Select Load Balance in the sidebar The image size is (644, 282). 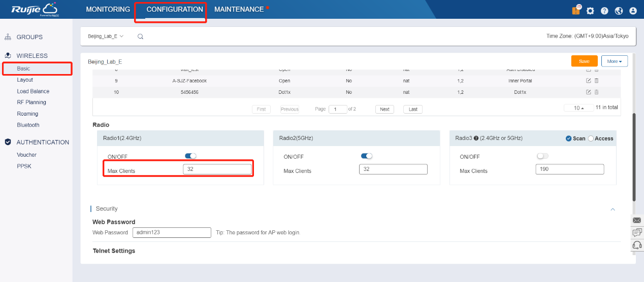(x=33, y=91)
